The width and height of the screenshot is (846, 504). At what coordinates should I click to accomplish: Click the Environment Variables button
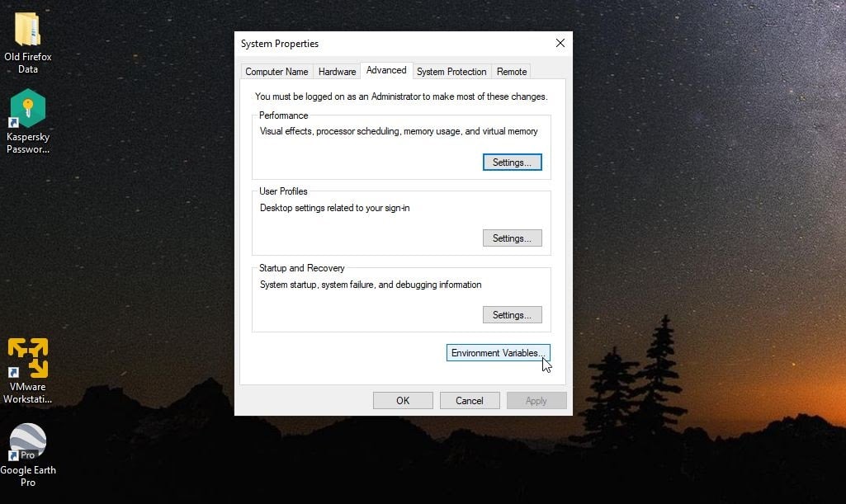pyautogui.click(x=498, y=353)
